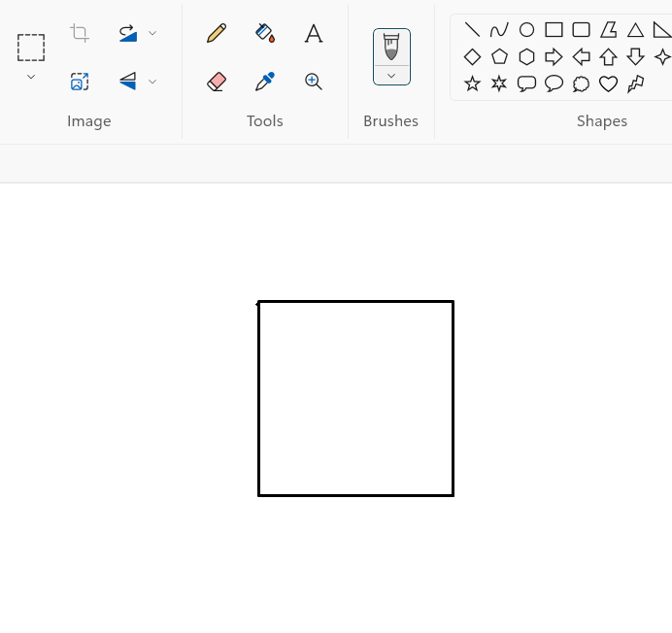The height and width of the screenshot is (633, 672).
Task: Click the Crop tool icon
Action: tap(80, 33)
